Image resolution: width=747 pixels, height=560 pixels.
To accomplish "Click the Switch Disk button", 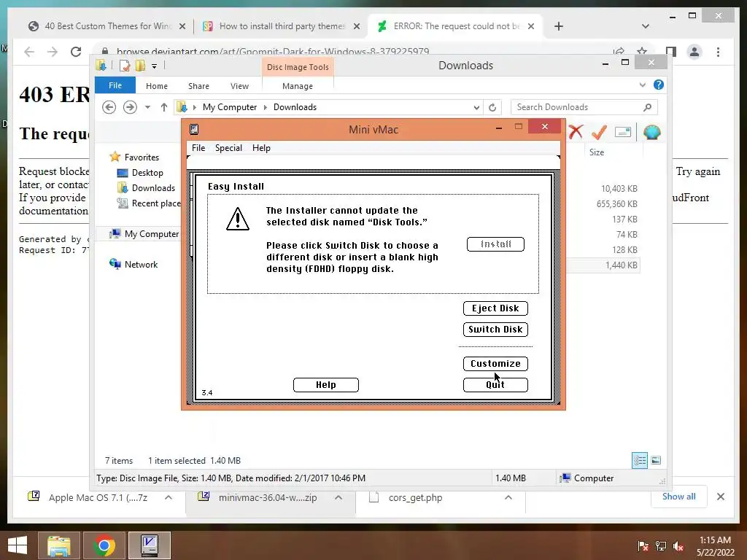I will [x=495, y=329].
